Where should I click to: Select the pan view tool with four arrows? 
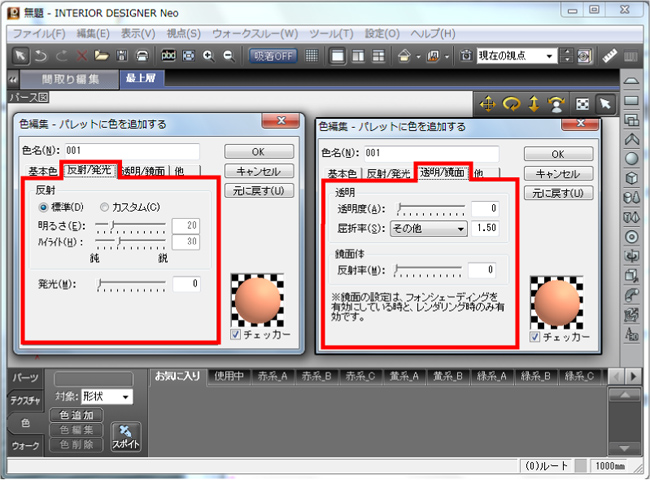489,104
